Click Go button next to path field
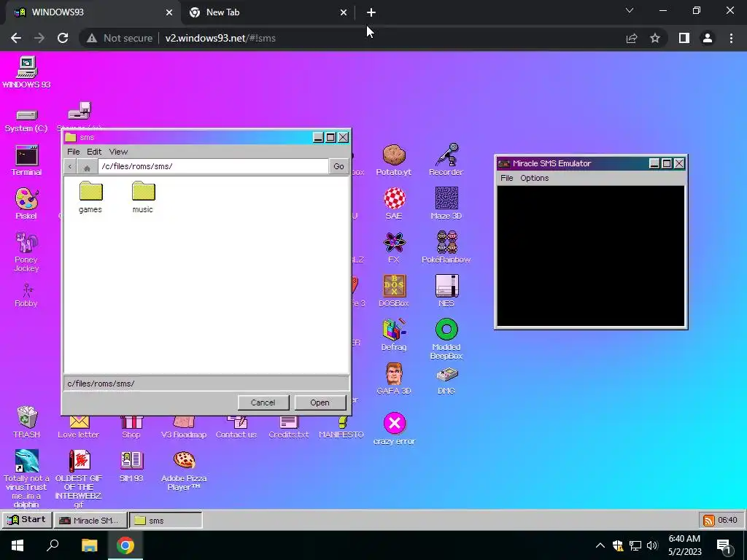Viewport: 747px width, 560px height. pyautogui.click(x=338, y=166)
